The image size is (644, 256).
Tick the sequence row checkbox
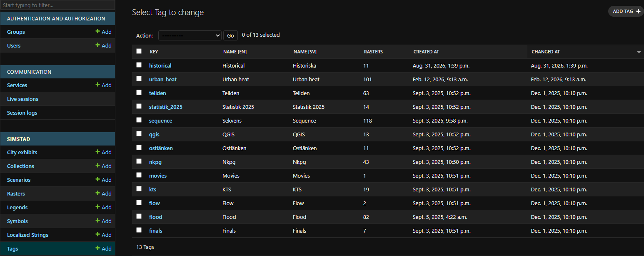139,120
